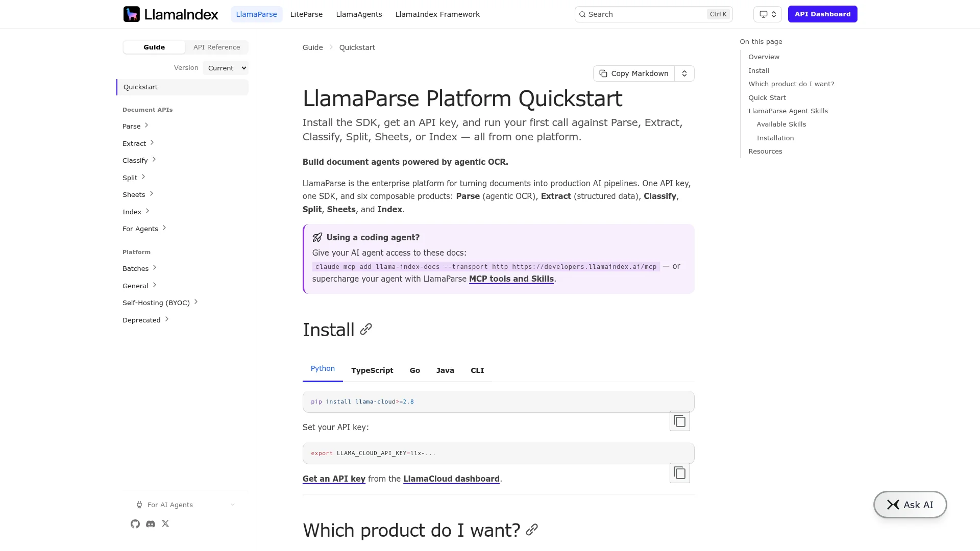
Task: Follow the Get an API key link
Action: [334, 479]
